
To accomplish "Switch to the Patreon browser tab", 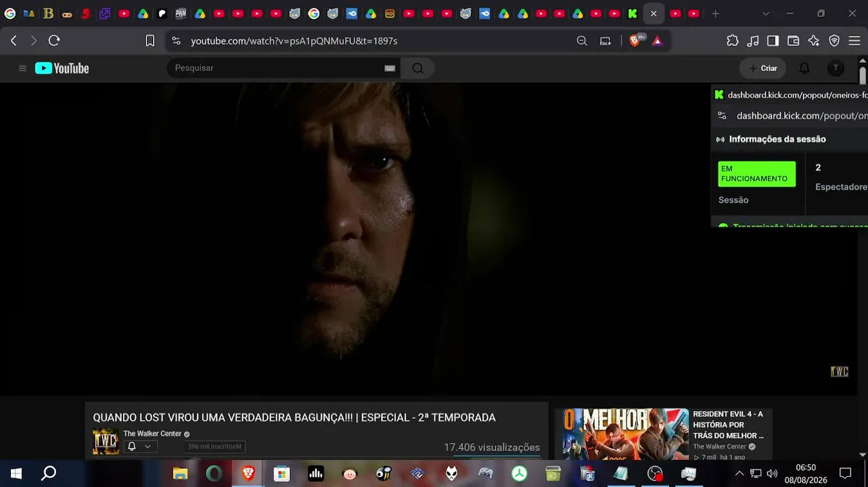I will [162, 14].
